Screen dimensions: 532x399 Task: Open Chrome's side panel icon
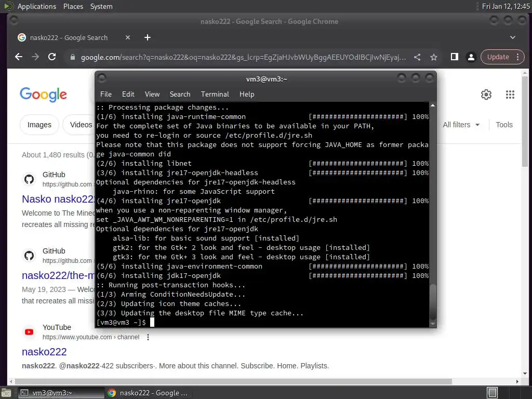click(454, 57)
